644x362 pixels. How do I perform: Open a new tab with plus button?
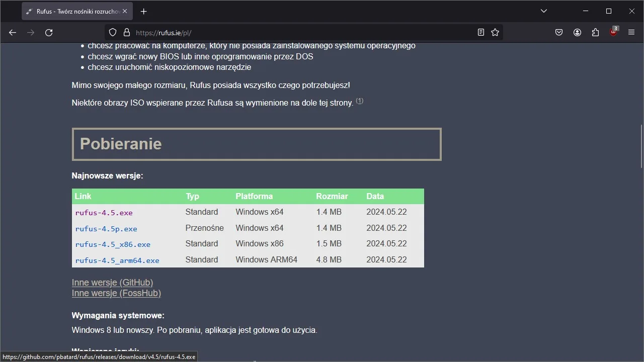(144, 11)
